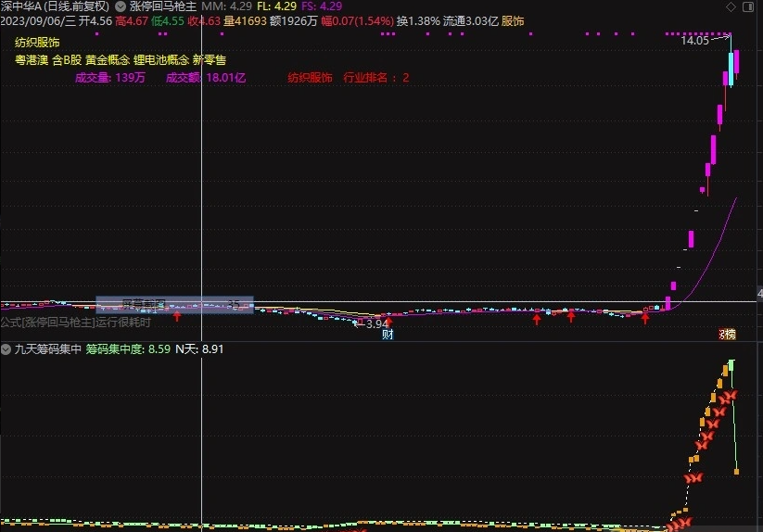Click the topmost red butterfly signal marker

(x=730, y=396)
